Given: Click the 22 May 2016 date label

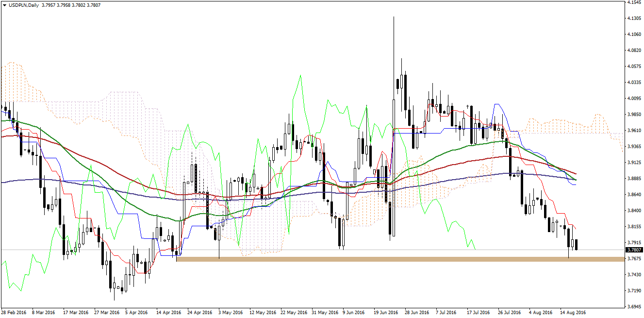Looking at the screenshot, I should tap(294, 313).
